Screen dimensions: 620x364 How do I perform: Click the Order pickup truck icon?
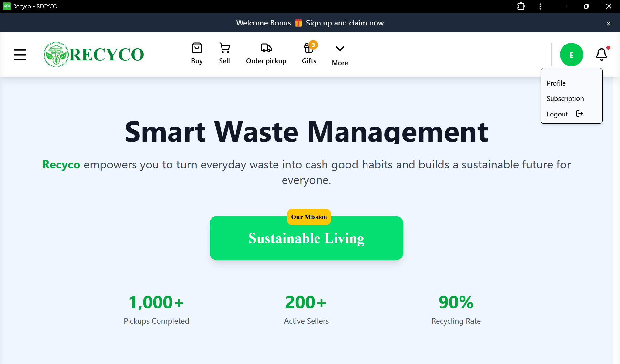pyautogui.click(x=266, y=48)
